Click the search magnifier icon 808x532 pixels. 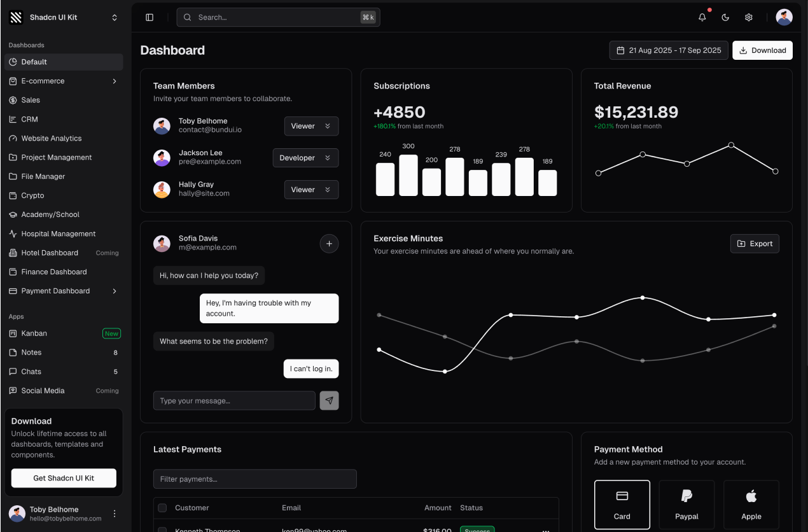[188, 17]
